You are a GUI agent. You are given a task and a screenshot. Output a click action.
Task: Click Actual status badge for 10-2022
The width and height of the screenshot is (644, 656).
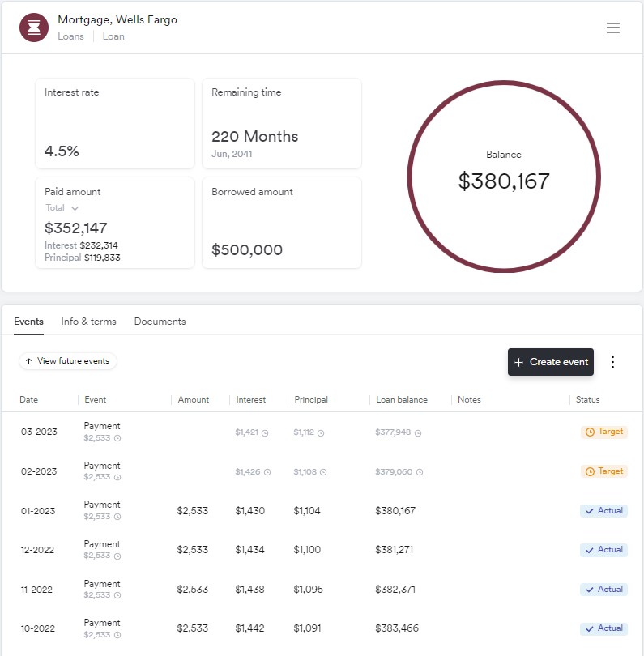(x=603, y=628)
